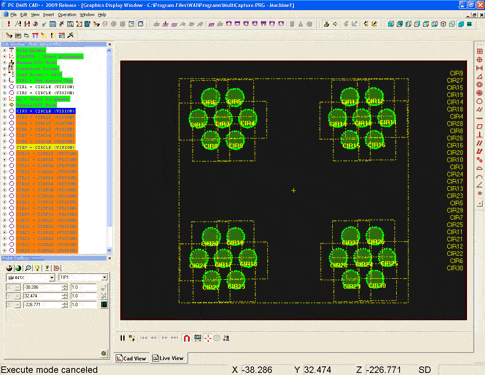Close the Probe Toolbox pane
Viewport: 485px width, 375px height.
109,258
